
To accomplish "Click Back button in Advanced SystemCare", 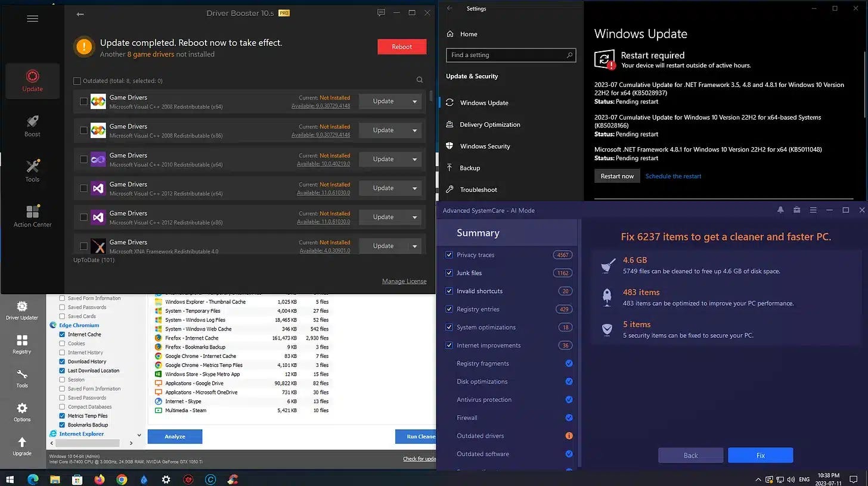I will 690,455.
